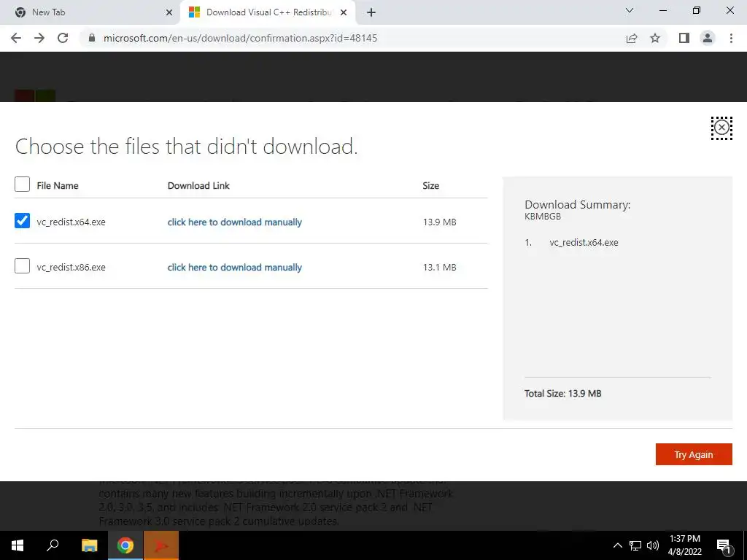Image resolution: width=747 pixels, height=560 pixels.
Task: Expand the tab search dropdown arrow
Action: click(630, 10)
